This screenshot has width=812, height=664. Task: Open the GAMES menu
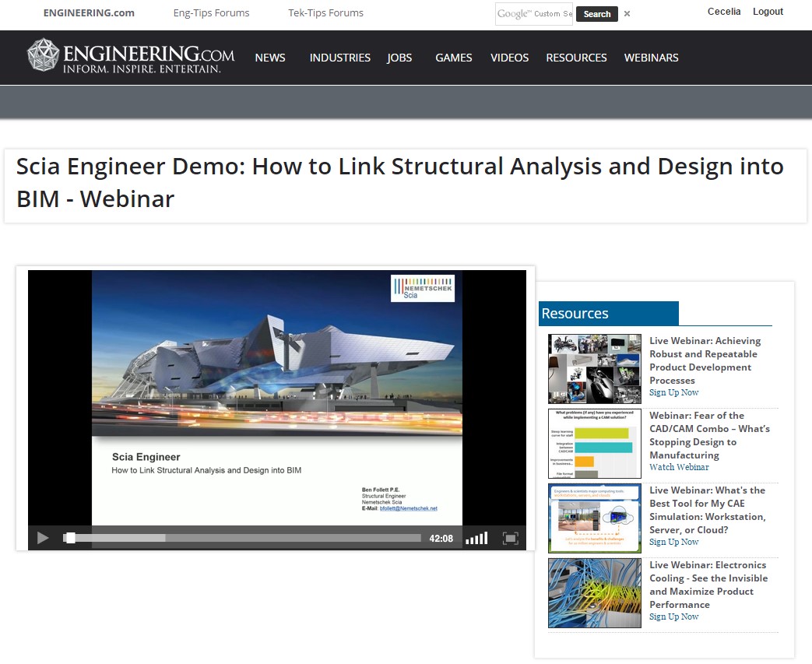pyautogui.click(x=454, y=58)
